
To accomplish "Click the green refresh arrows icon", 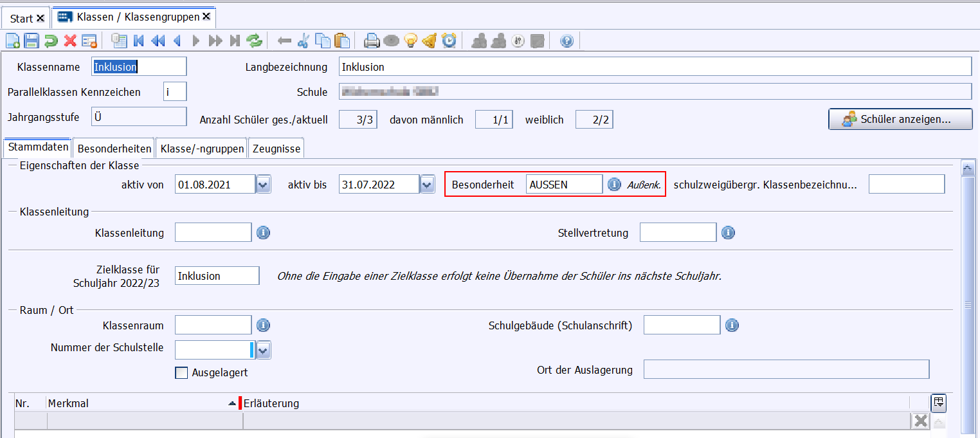I will point(255,41).
